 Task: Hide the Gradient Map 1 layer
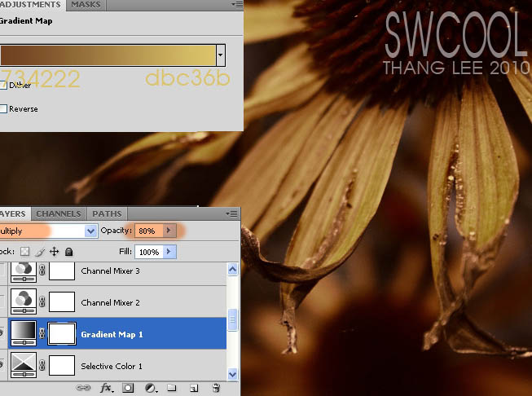coord(2,333)
